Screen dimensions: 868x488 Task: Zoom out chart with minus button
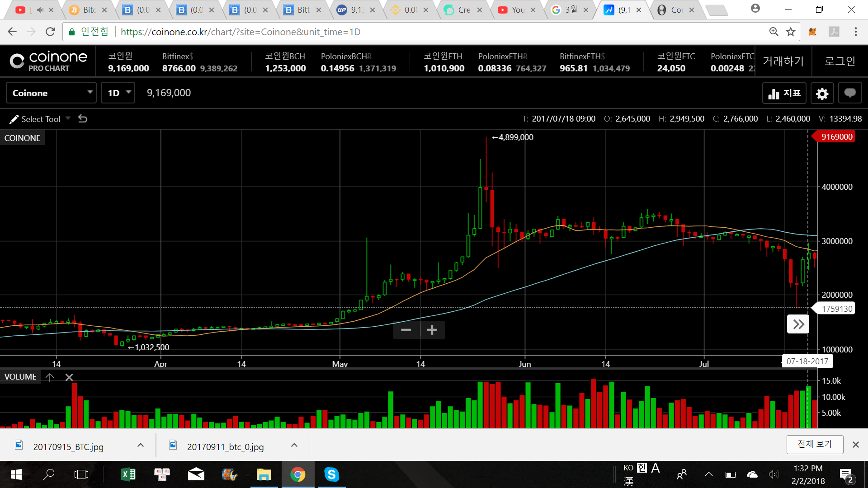pyautogui.click(x=406, y=330)
